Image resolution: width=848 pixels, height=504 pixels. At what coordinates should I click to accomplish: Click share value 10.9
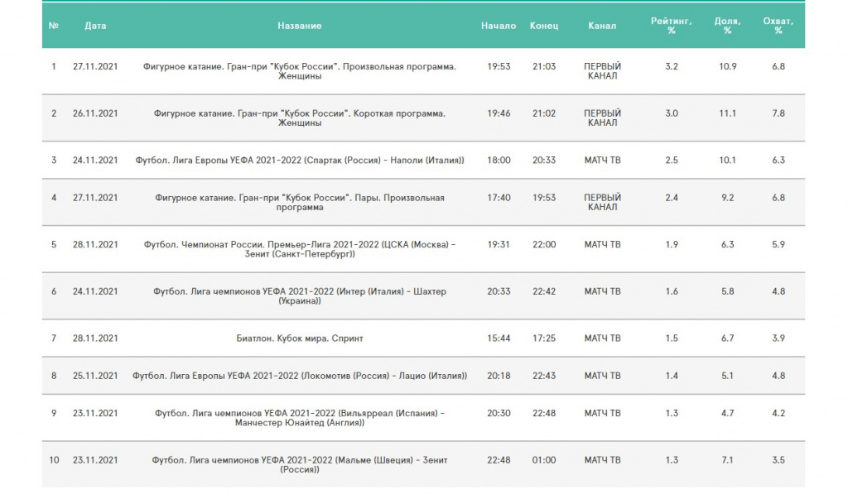pyautogui.click(x=727, y=66)
